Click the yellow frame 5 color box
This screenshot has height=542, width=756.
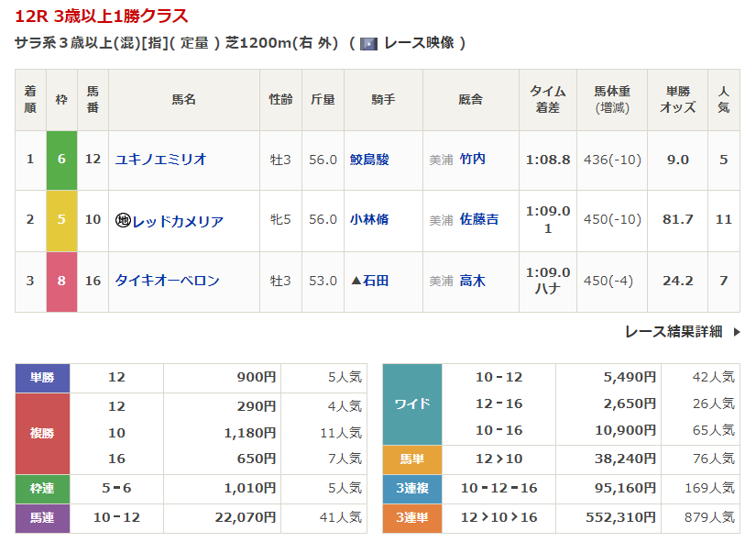[x=61, y=220]
